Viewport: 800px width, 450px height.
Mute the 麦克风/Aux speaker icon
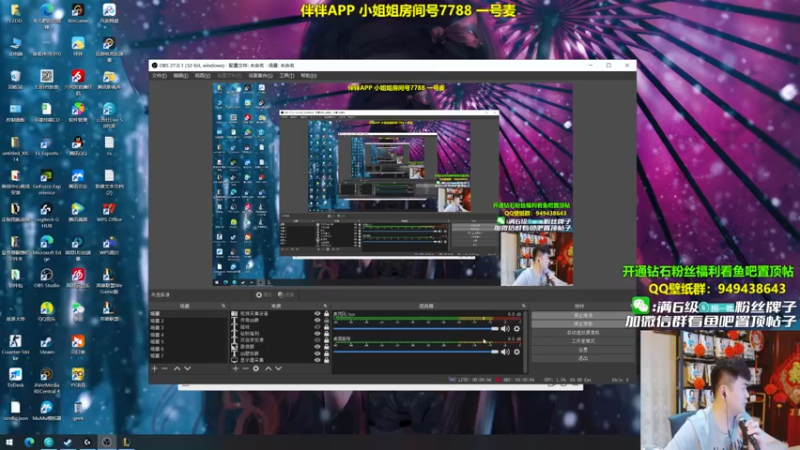tap(505, 329)
